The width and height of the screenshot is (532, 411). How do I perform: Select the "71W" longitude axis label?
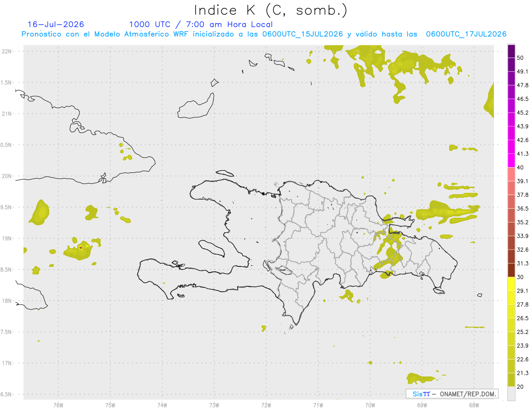coord(318,405)
